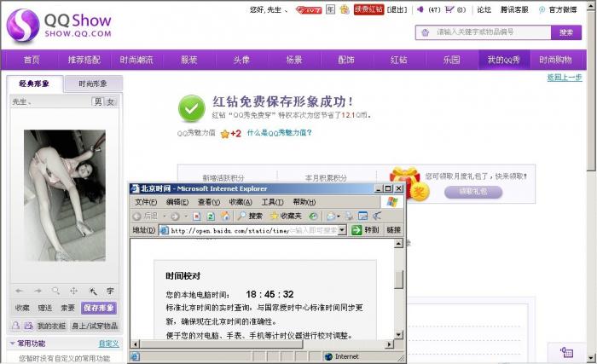Open 时尚潮流 in navigation bar
The height and width of the screenshot is (364, 597).
[136, 60]
